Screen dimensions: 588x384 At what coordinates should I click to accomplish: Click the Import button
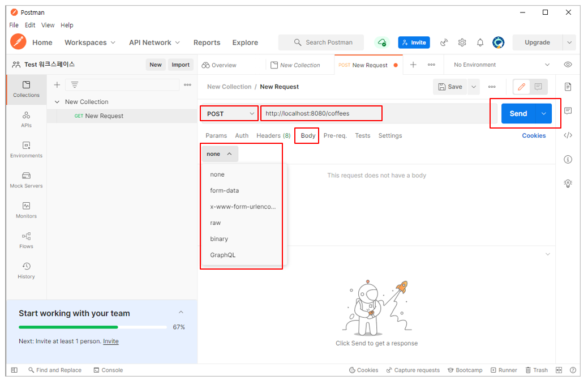click(181, 65)
